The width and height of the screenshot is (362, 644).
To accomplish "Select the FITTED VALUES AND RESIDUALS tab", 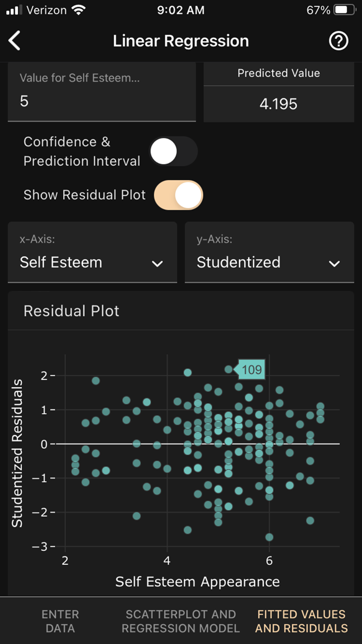I will [301, 621].
